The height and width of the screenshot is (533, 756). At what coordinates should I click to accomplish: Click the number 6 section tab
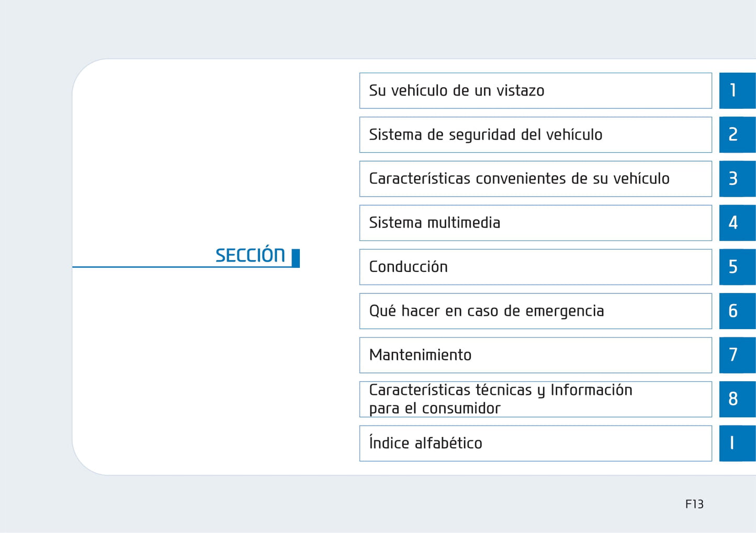[737, 311]
